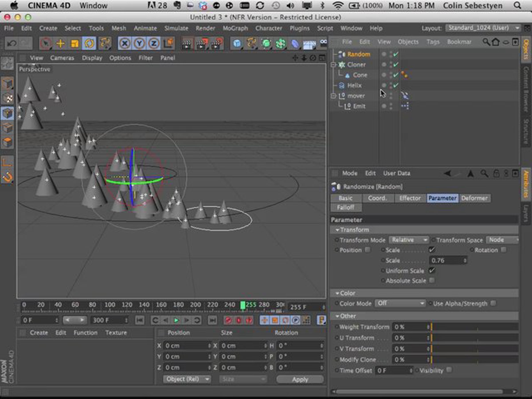Viewport: 532px width, 399px height.
Task: Open the Render Settings icon
Action: 217,43
